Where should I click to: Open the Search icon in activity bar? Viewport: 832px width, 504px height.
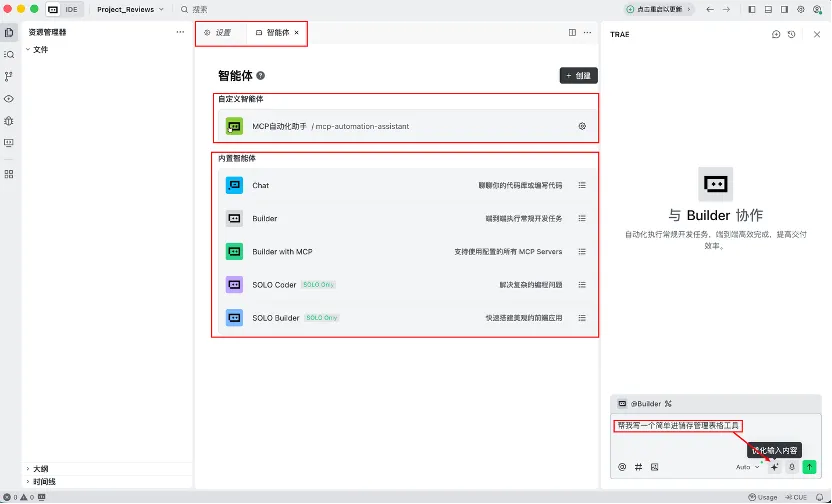[x=9, y=55]
